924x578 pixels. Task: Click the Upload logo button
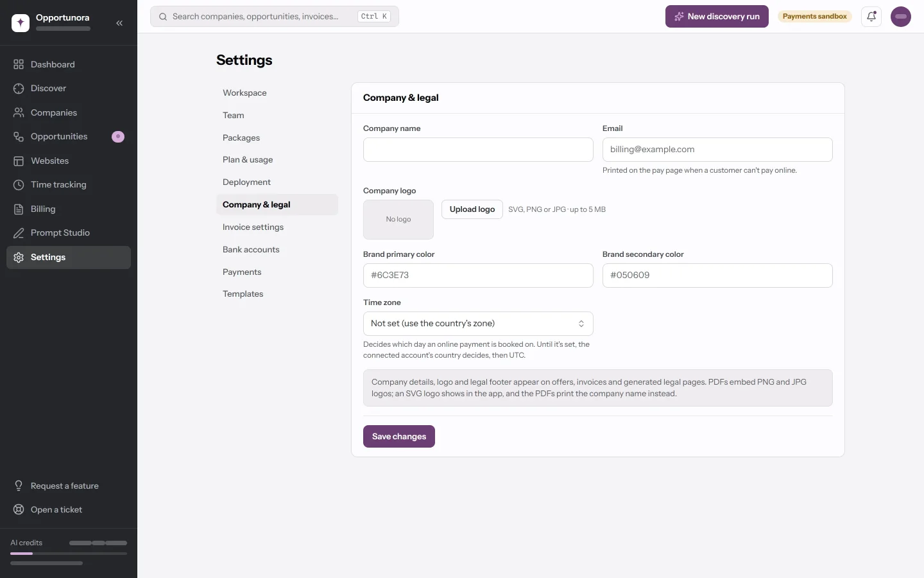click(472, 209)
